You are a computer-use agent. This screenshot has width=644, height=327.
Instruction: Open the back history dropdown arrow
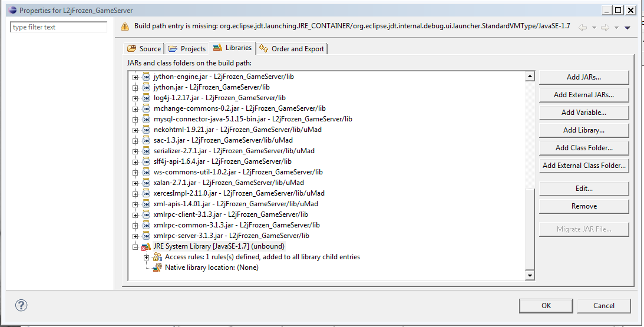(594, 28)
